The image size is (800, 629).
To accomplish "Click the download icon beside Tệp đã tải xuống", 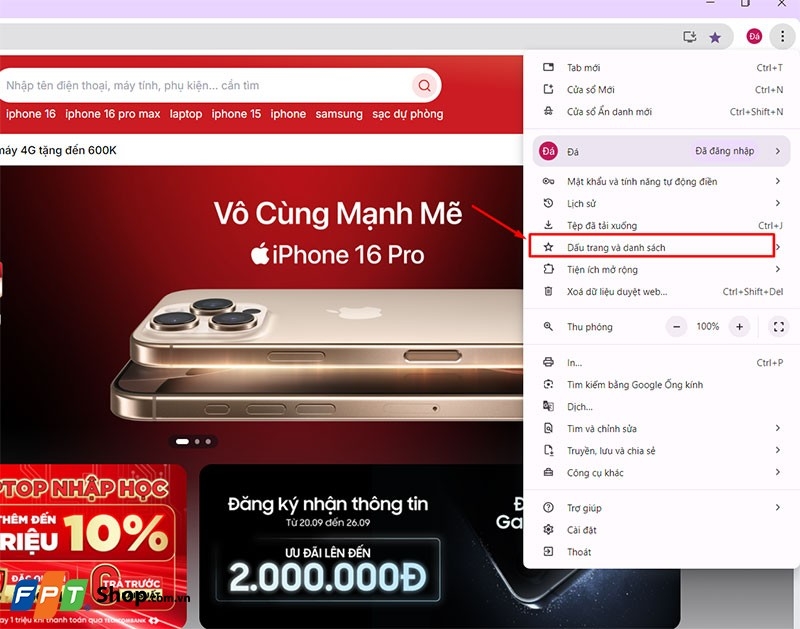I will 548,225.
